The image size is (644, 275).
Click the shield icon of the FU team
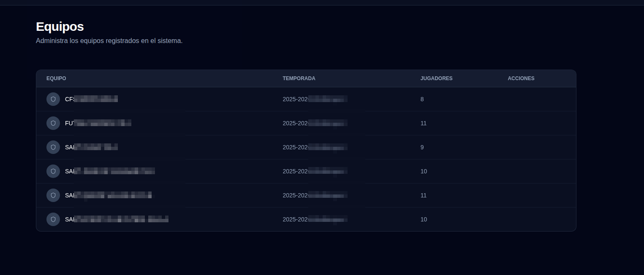coord(53,123)
